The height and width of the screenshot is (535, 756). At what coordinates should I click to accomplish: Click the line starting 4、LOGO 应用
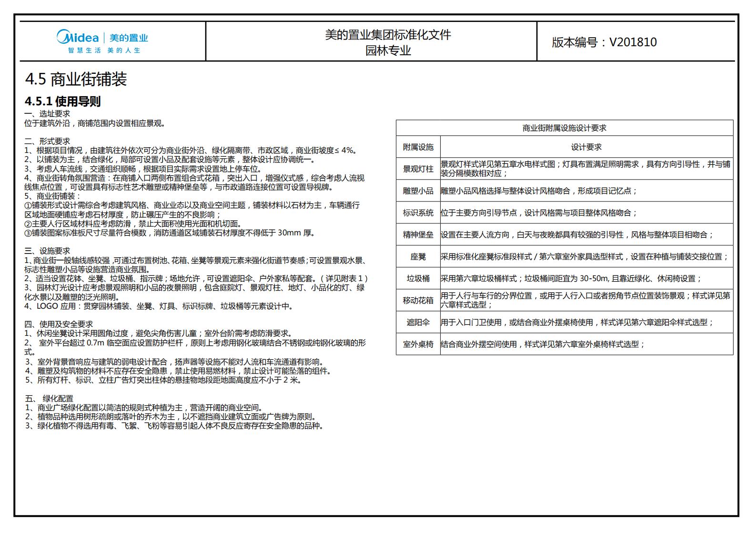click(159, 306)
